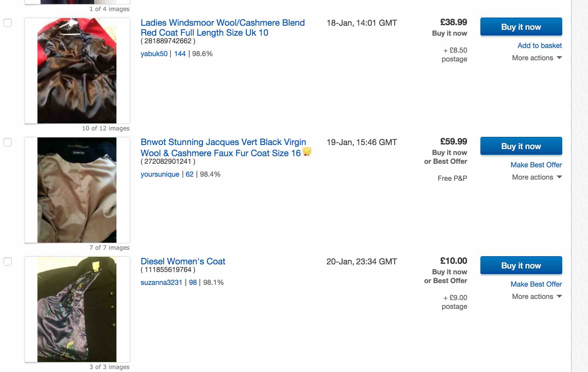Open More actions for Jacques Vert coat
The image size is (588, 372).
pyautogui.click(x=537, y=177)
